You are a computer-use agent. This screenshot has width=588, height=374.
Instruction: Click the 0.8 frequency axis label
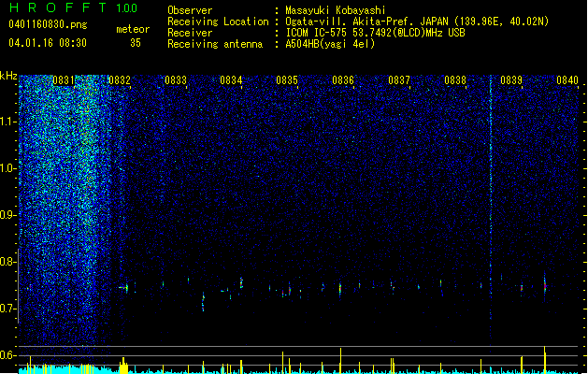pos(7,262)
